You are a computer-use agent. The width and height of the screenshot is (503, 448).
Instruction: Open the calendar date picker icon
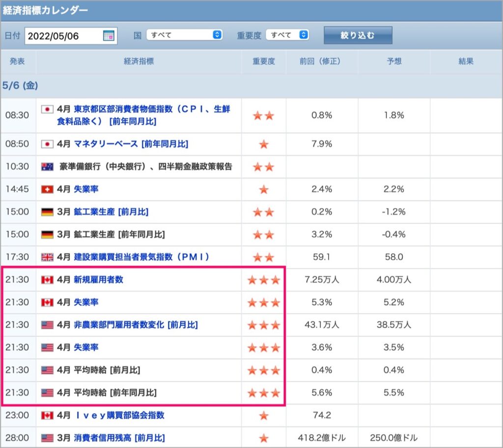[x=109, y=35]
